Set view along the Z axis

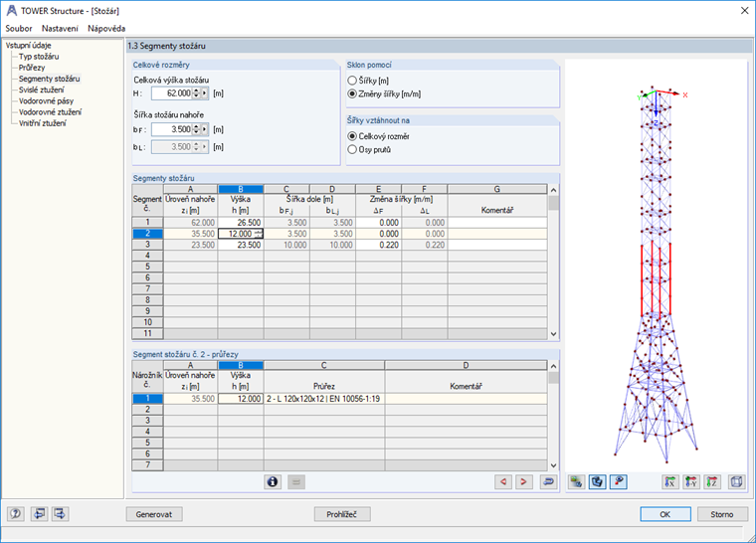coord(712,481)
